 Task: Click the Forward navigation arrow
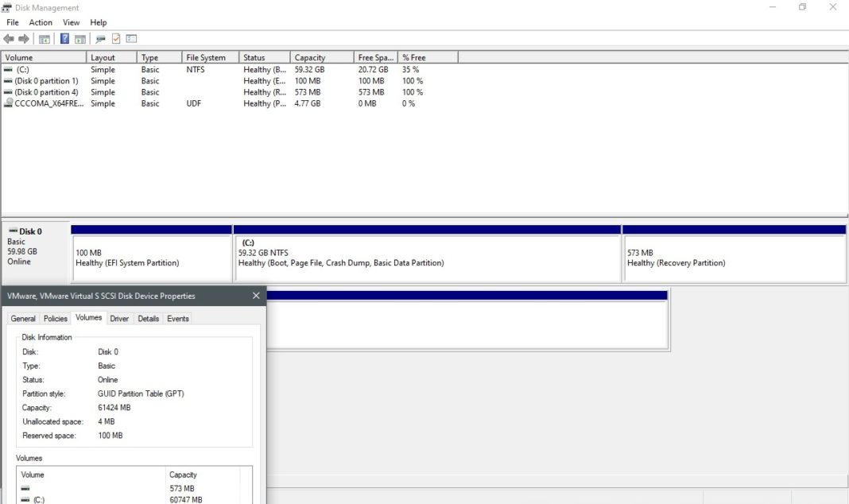coord(22,38)
